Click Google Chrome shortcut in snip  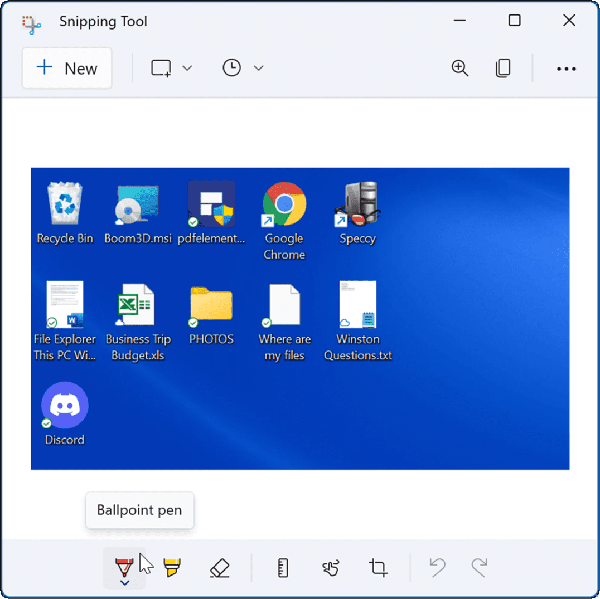click(284, 204)
